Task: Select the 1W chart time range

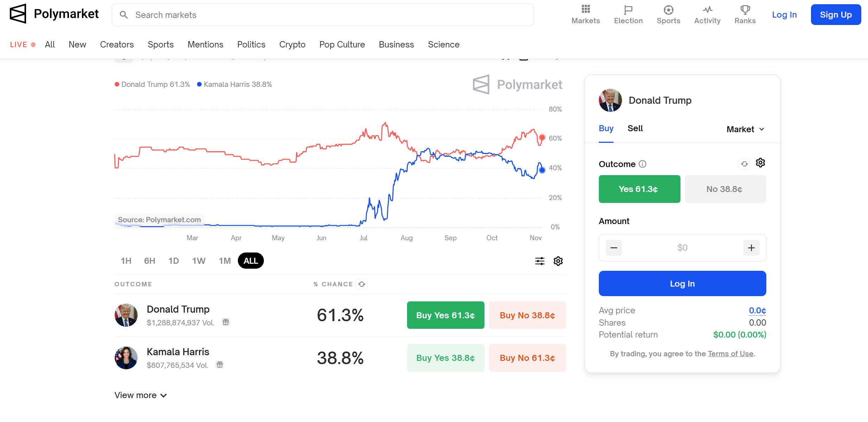Action: (x=199, y=261)
